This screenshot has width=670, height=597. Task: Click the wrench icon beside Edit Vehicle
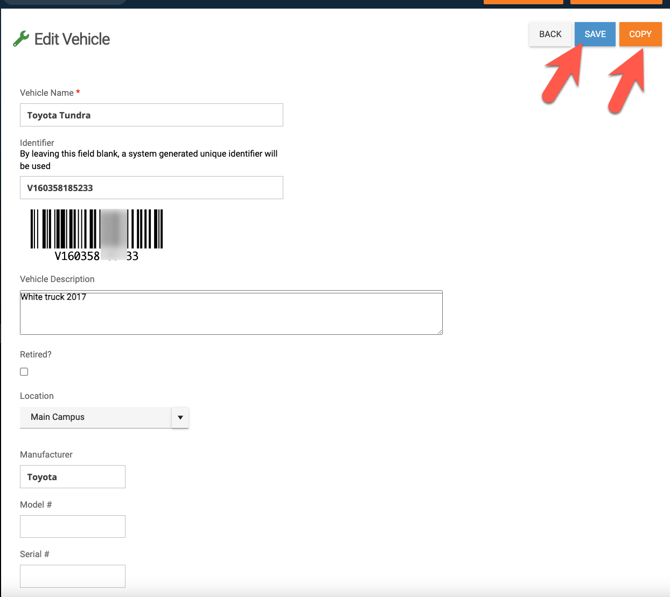(20, 39)
